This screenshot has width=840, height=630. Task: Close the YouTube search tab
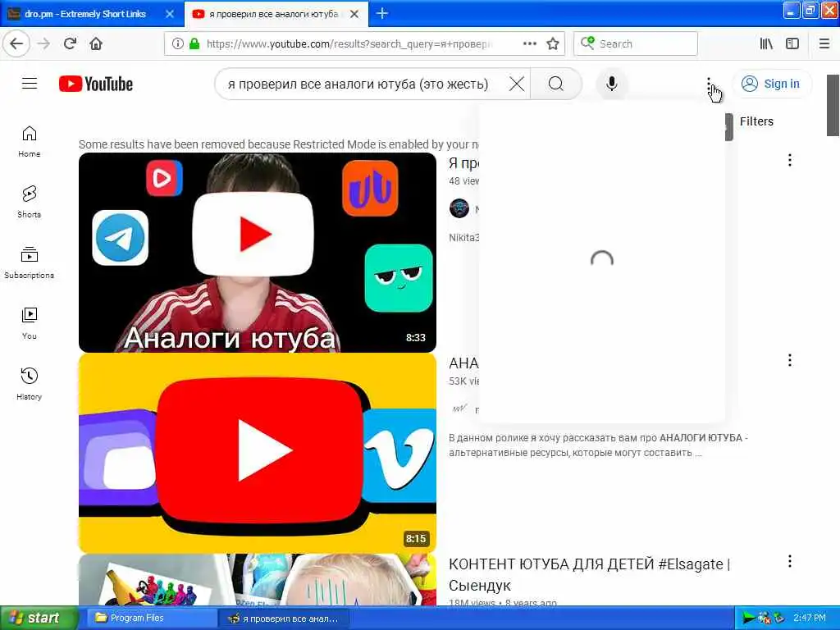(x=354, y=14)
